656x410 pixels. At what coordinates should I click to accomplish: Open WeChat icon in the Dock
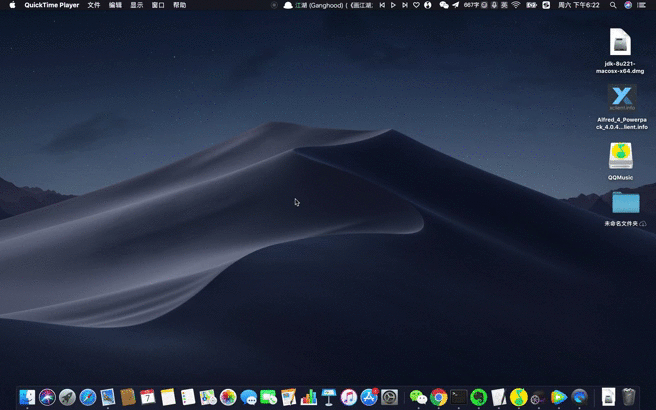coord(418,397)
